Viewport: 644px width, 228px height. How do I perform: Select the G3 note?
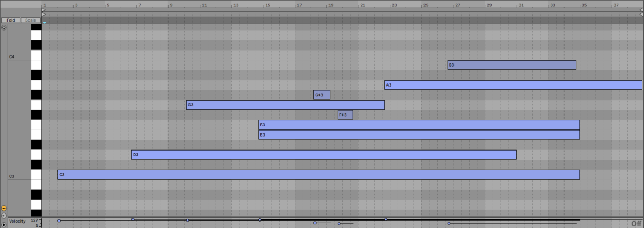click(x=286, y=105)
